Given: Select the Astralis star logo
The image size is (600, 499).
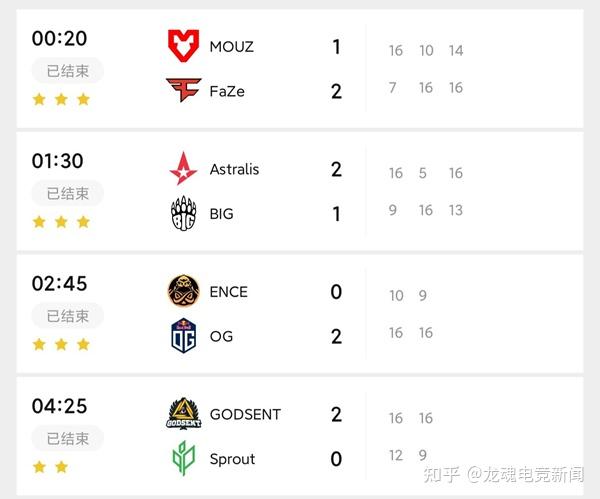Looking at the screenshot, I should [184, 169].
